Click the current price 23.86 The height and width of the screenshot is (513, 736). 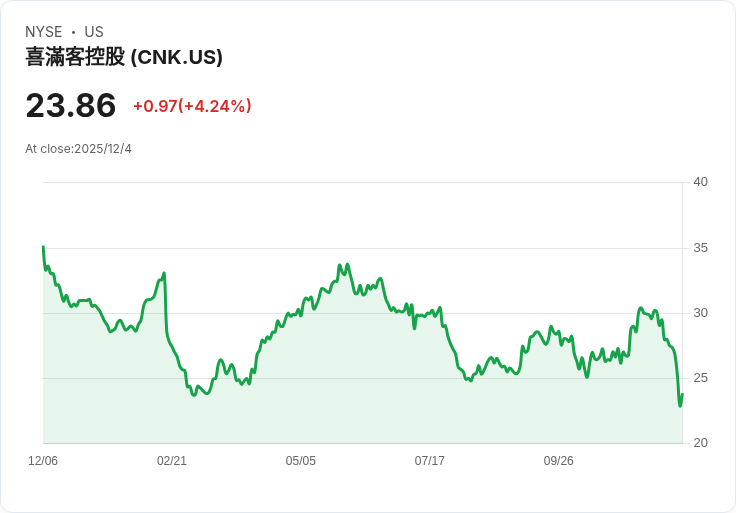tap(70, 105)
